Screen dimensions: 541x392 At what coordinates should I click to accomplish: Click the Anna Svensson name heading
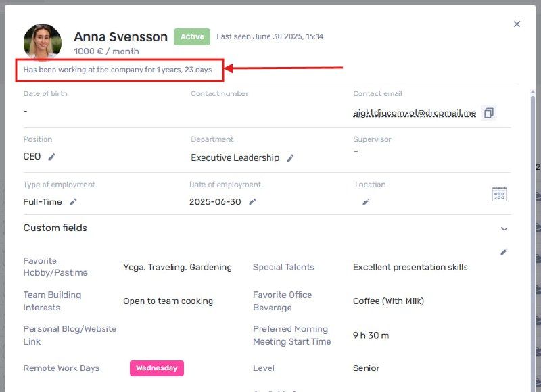(x=120, y=37)
